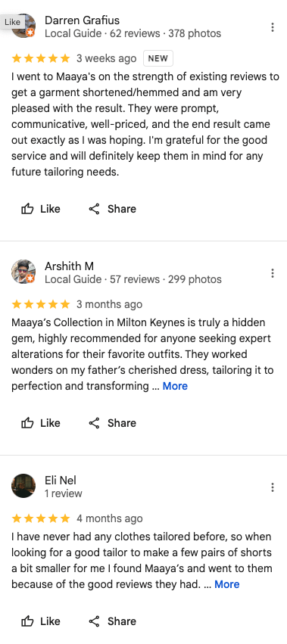Viewport: 287px width, 644px height.
Task: Click share icon under Arshith M's review
Action: point(94,423)
